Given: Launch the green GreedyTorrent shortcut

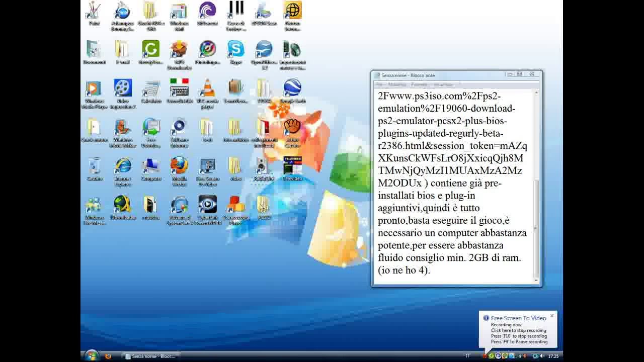Looking at the screenshot, I should point(151,52).
